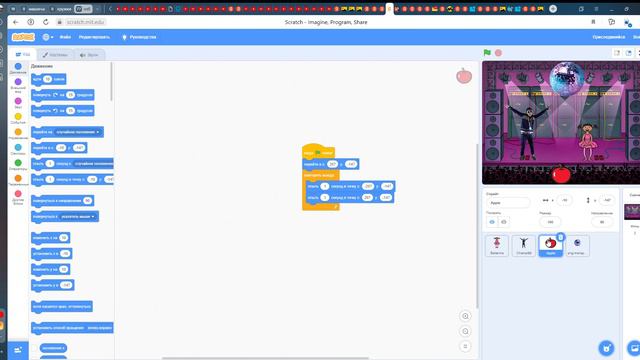Click the Join Scratch link
Viewport: 640px width, 360px height.
point(609,37)
